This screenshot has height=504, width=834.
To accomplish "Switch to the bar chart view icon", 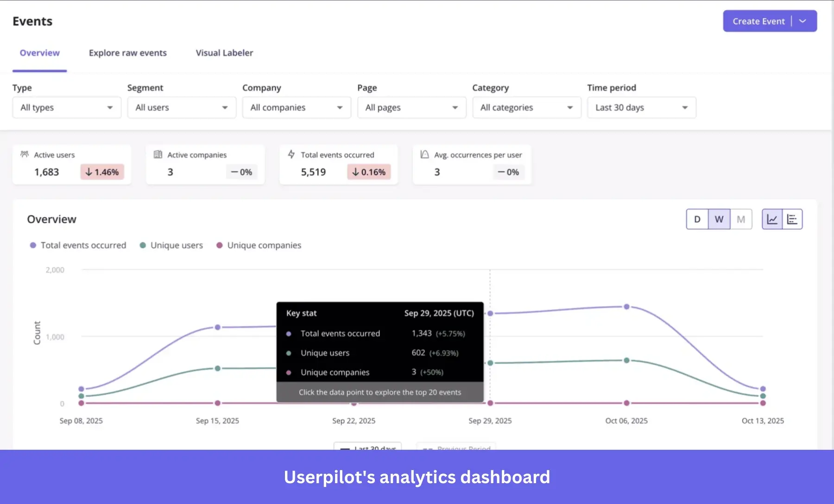I will (x=792, y=219).
